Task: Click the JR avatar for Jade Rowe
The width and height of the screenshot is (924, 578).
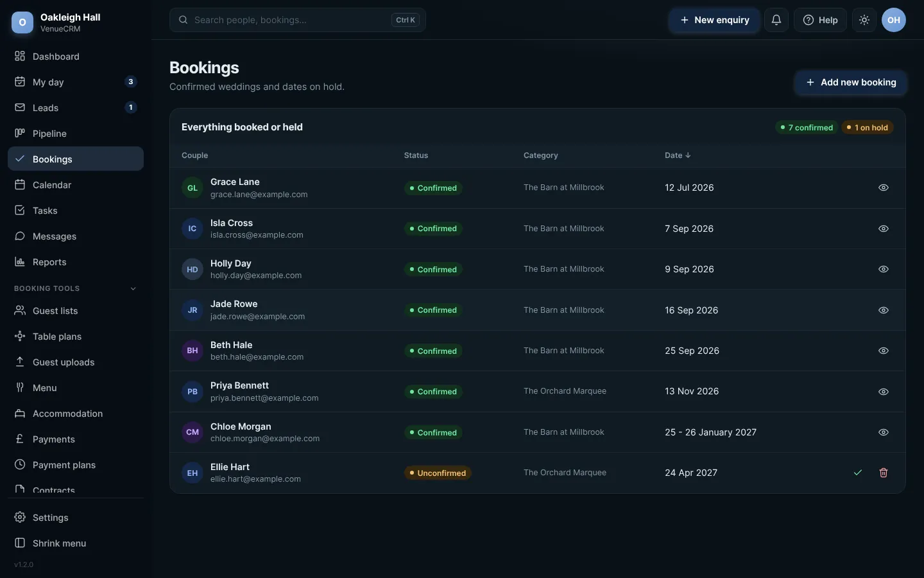Action: coord(193,310)
